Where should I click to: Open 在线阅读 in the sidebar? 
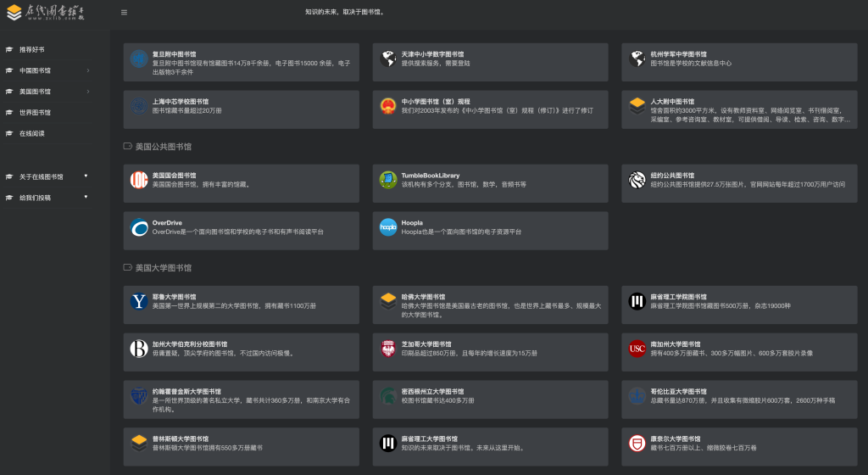(31, 133)
